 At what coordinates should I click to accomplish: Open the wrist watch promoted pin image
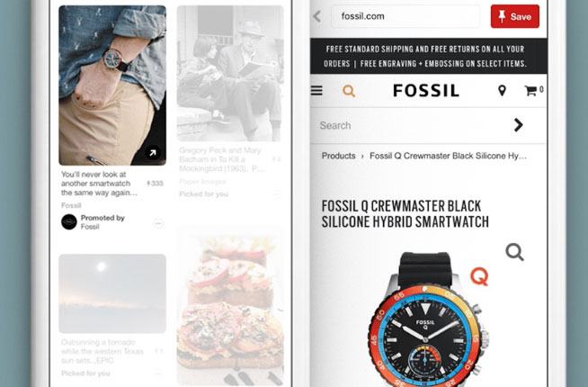point(112,85)
